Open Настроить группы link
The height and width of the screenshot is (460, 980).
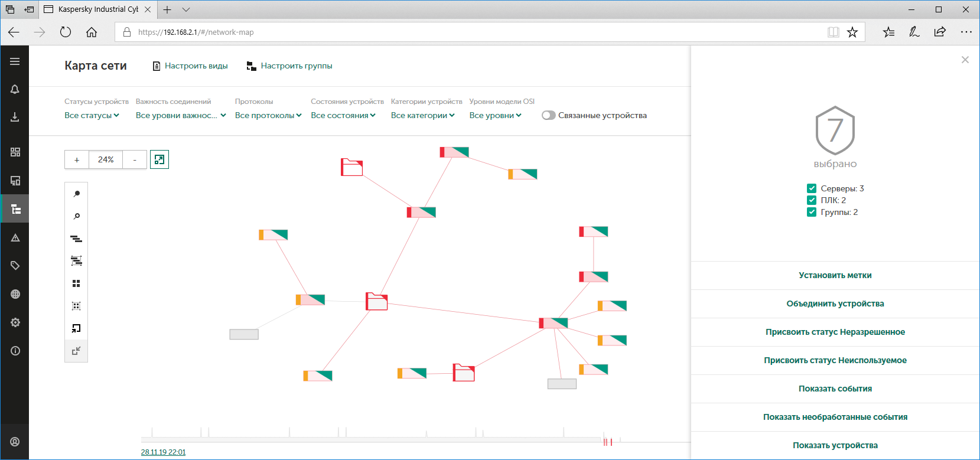click(289, 66)
